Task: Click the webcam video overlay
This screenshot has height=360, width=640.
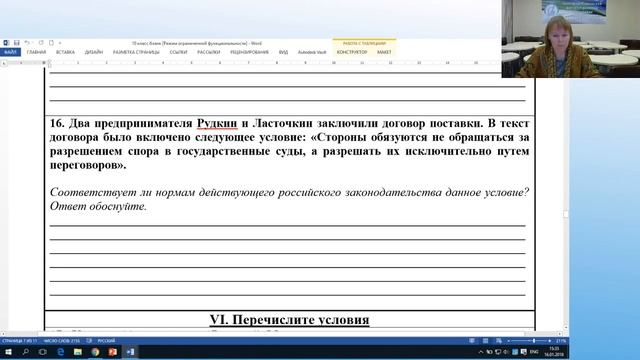Action: click(x=571, y=39)
